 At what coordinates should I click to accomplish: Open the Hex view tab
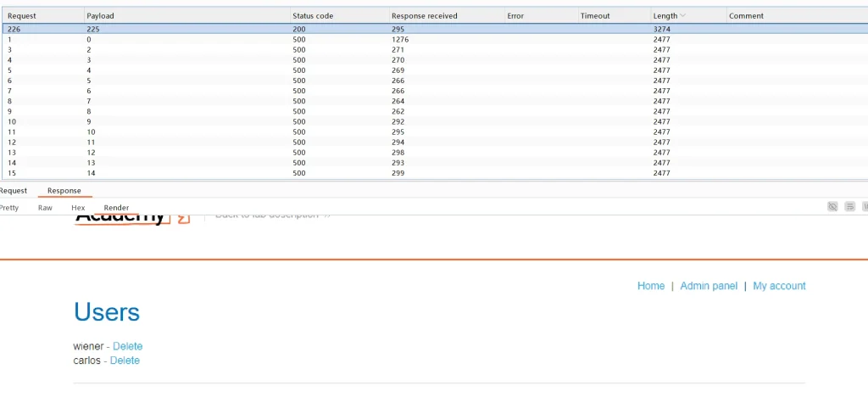[x=78, y=208]
